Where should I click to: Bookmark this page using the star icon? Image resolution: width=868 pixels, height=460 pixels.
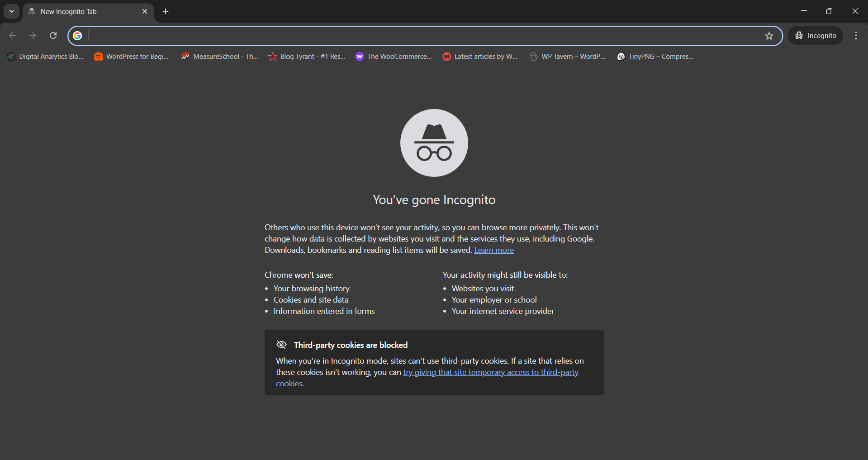(769, 36)
